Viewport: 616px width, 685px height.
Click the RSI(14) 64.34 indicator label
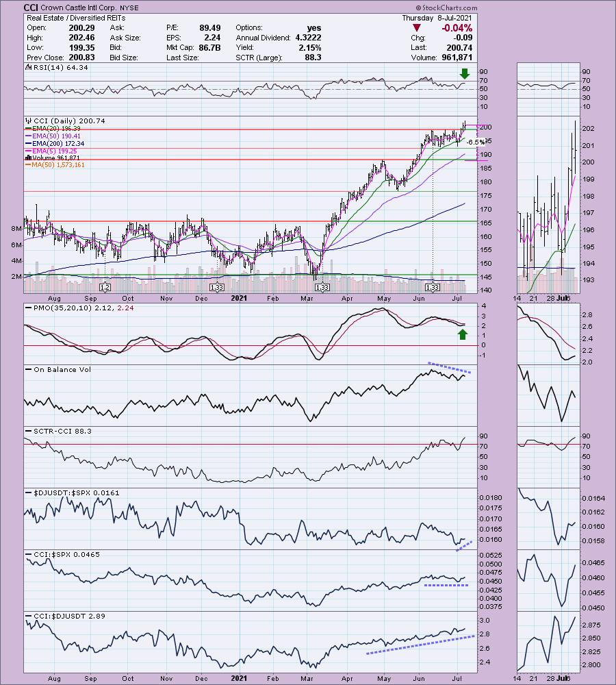(x=57, y=67)
